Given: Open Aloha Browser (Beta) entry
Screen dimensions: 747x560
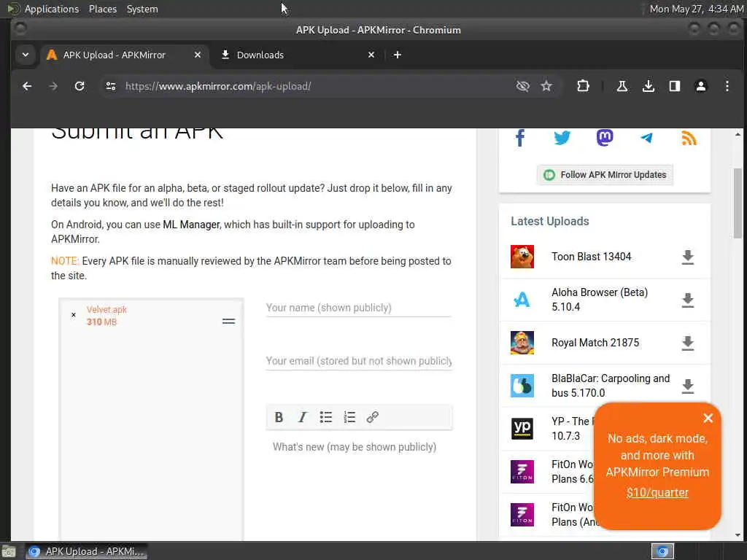Looking at the screenshot, I should pyautogui.click(x=600, y=300).
